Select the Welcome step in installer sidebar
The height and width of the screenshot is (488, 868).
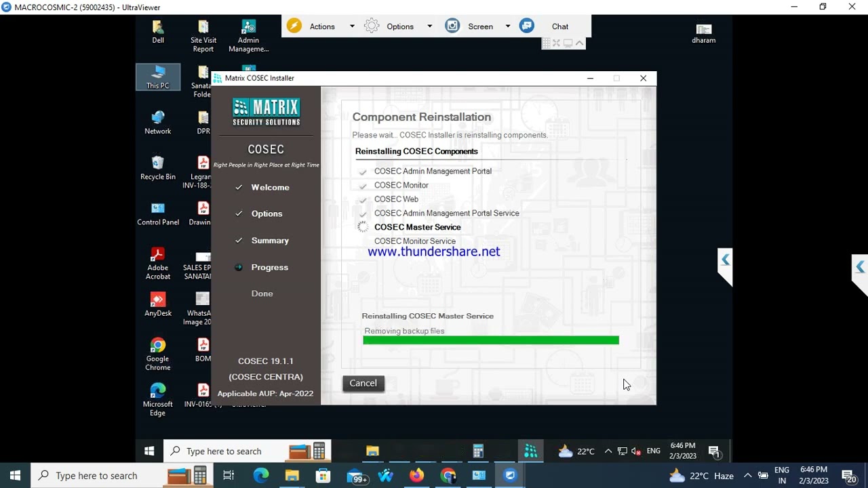point(270,187)
